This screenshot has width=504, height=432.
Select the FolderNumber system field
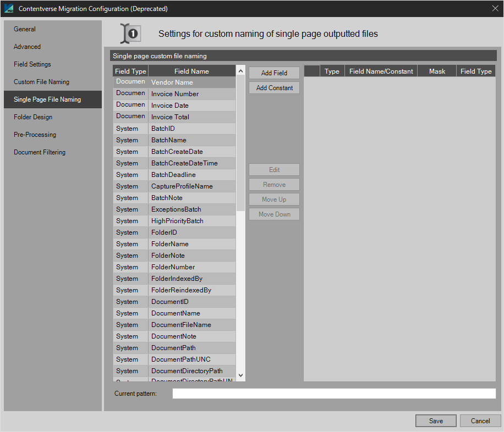174,267
